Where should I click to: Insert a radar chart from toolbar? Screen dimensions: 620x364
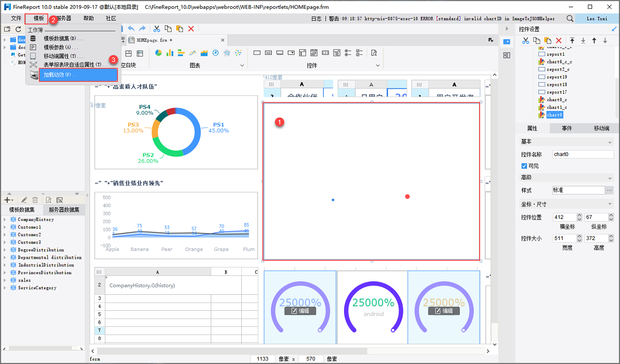[x=227, y=53]
